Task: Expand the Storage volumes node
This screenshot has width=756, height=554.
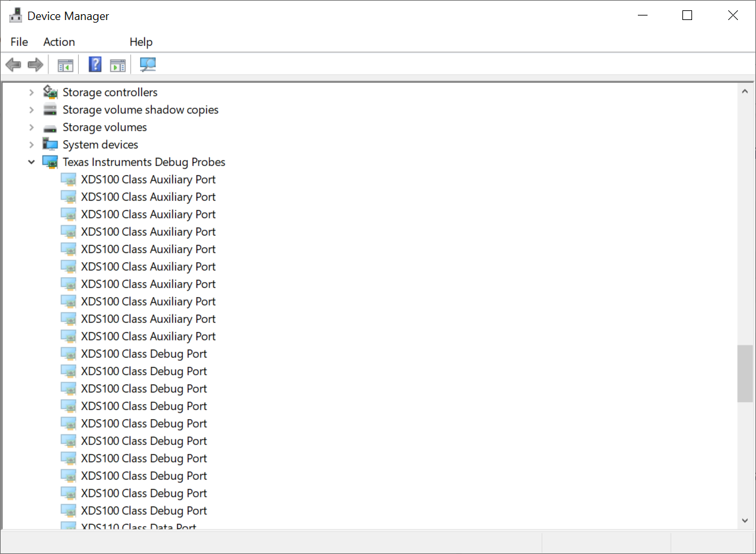Action: point(32,127)
